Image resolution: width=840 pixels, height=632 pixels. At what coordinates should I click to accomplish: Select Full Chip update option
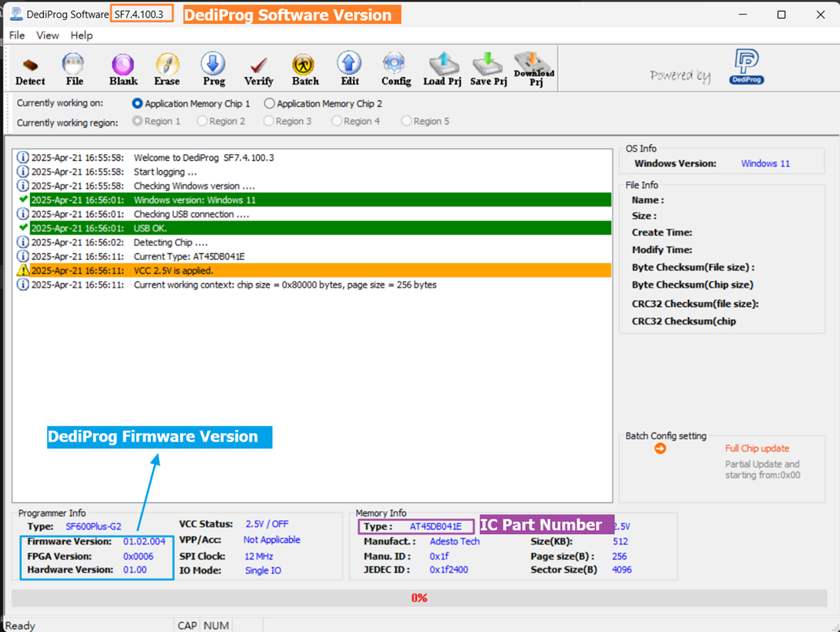(757, 449)
